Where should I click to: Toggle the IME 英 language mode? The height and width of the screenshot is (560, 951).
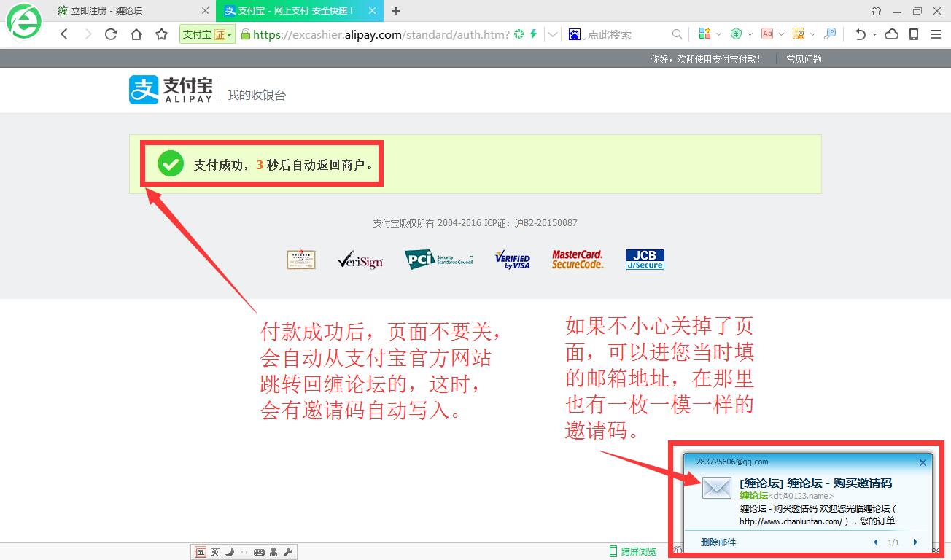click(215, 552)
